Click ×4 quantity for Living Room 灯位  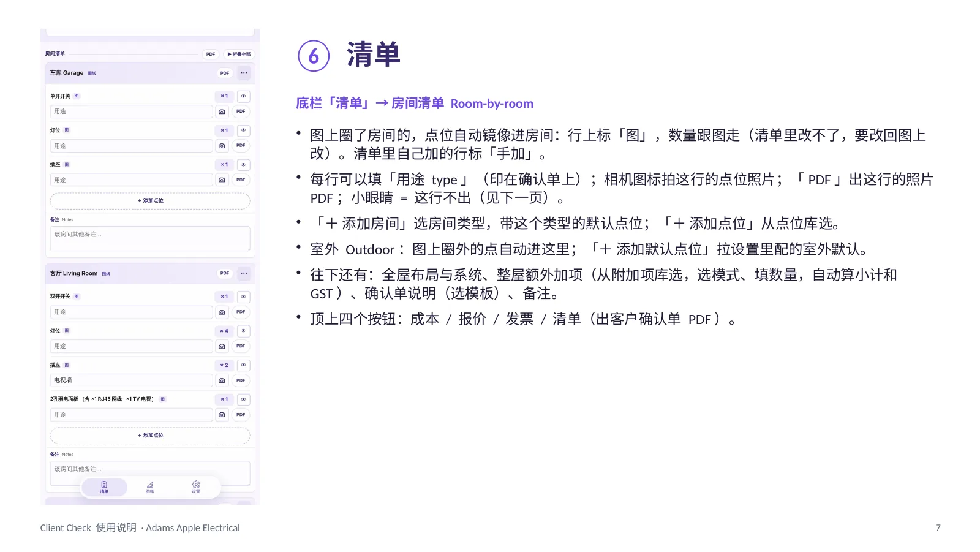pos(224,331)
